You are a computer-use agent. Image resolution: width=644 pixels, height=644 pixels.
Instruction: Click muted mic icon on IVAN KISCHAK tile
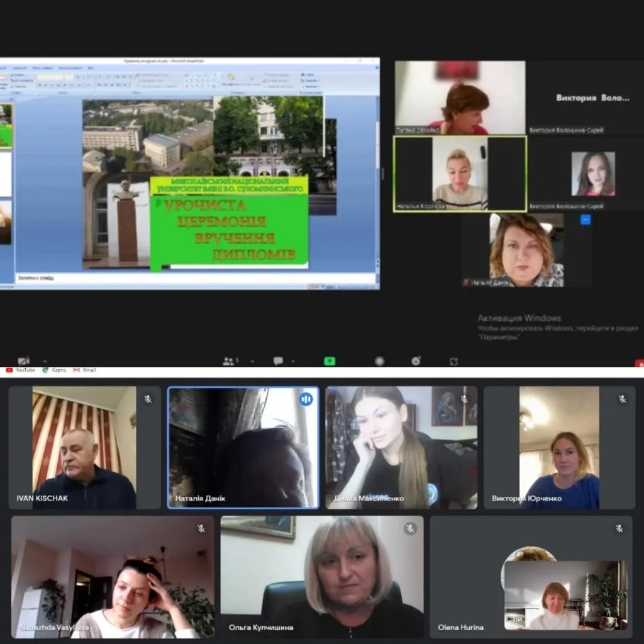(148, 399)
